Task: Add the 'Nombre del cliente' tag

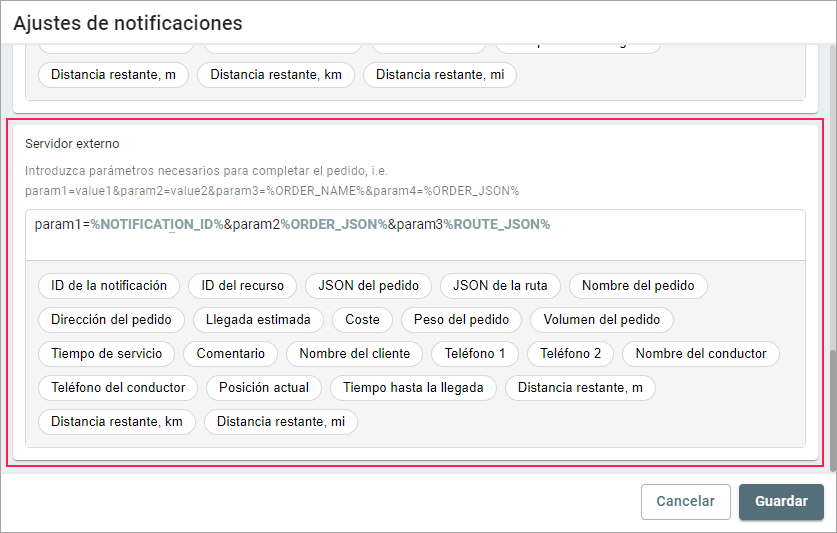Action: tap(354, 354)
